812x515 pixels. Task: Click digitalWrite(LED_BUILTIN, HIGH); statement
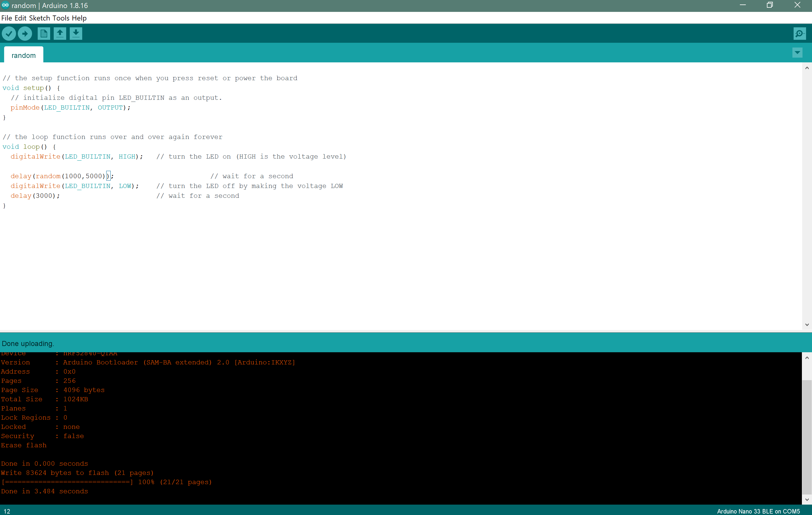point(77,157)
